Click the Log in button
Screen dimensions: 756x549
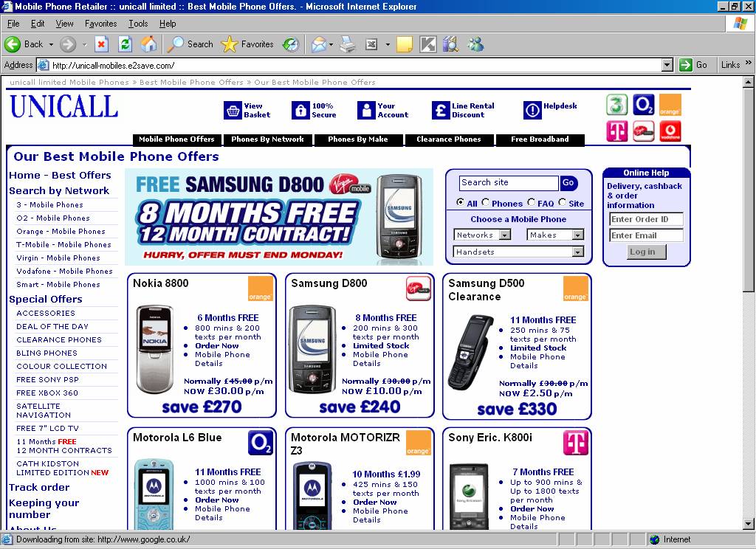647,252
